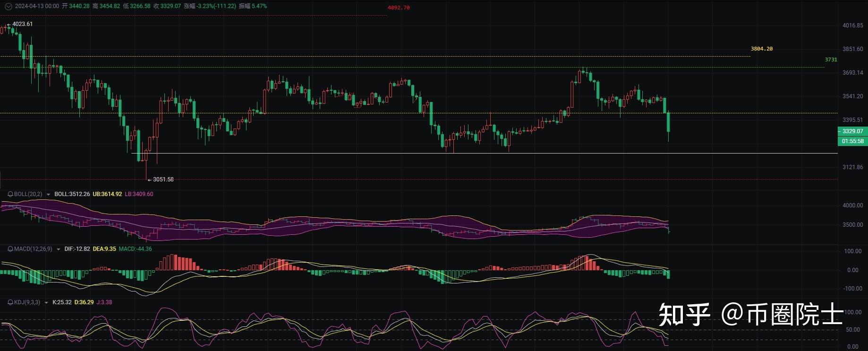Click the DEA:9.35 value

click(x=104, y=249)
